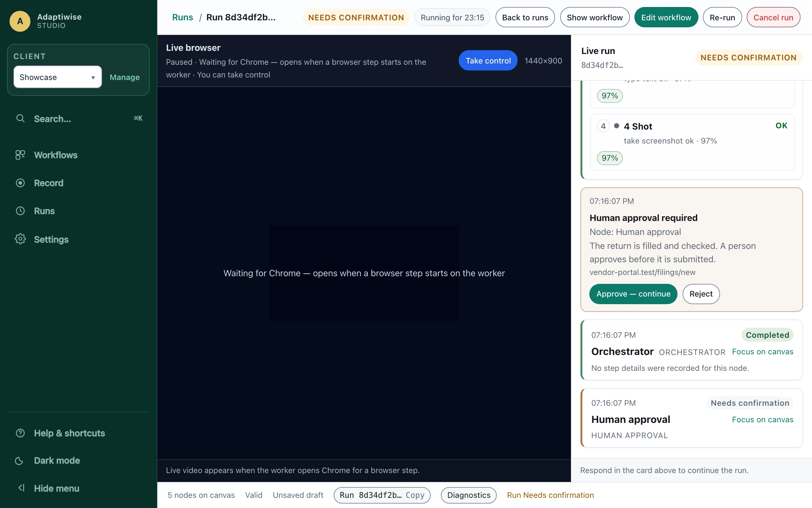Click the search magnifier icon

point(21,118)
